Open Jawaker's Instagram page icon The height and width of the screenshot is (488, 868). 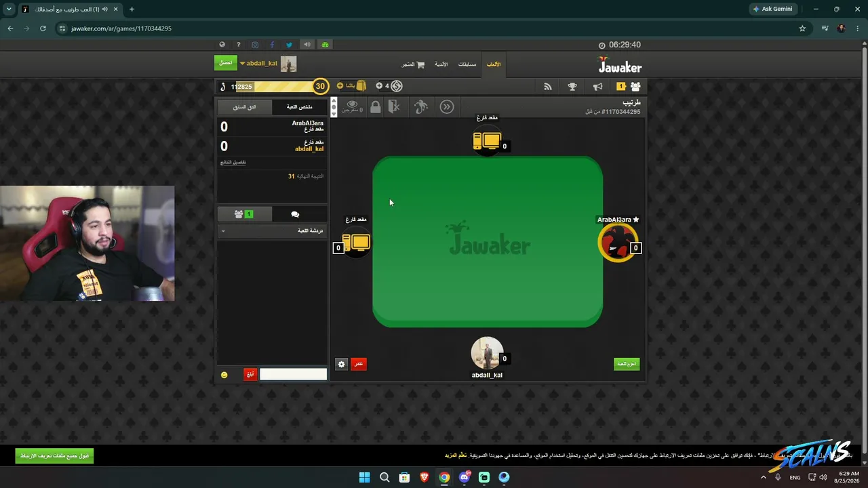(255, 45)
